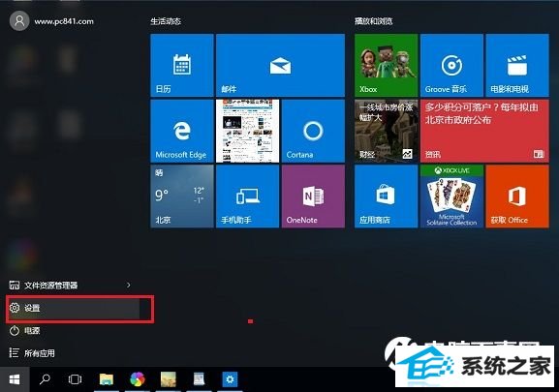
Task: Open the document app icon on the taskbar
Action: pos(199,379)
